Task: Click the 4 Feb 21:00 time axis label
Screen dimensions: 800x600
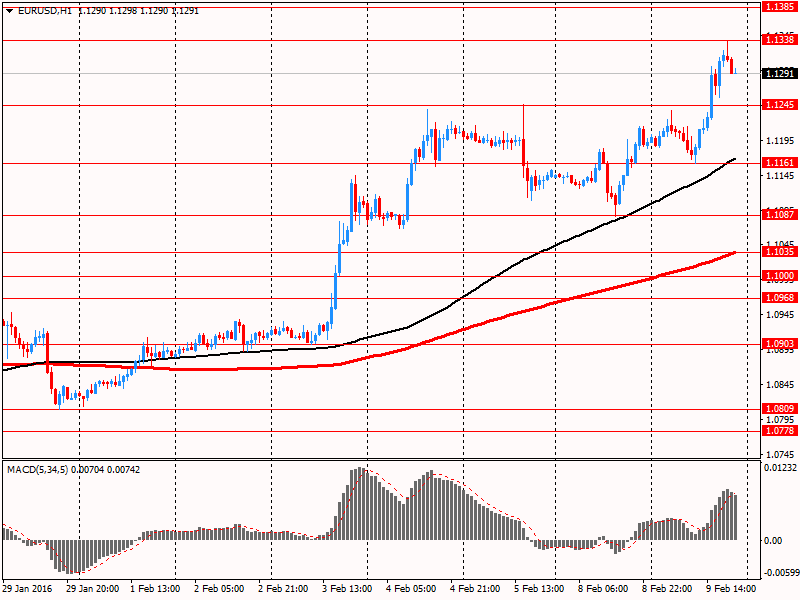Action: (475, 588)
